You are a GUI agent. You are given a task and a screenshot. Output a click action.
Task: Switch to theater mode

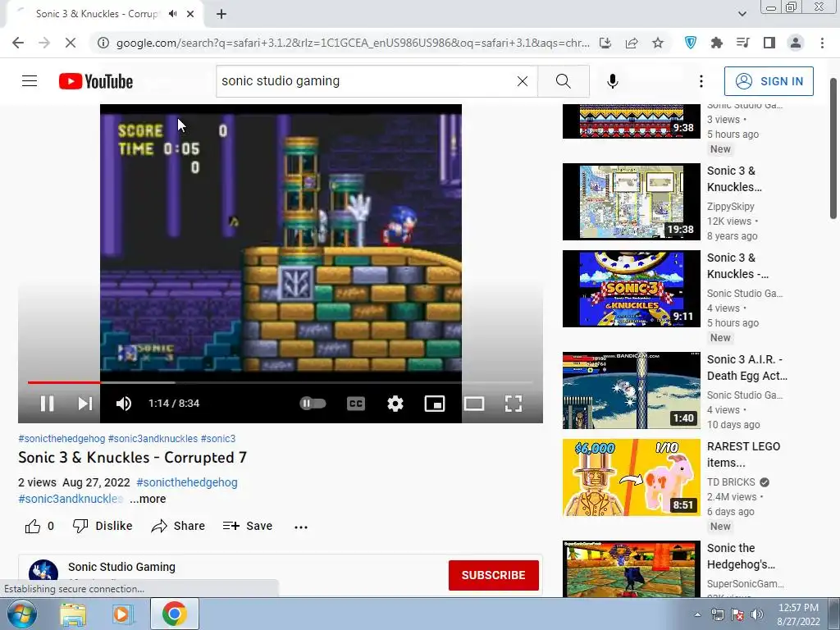[x=474, y=404]
